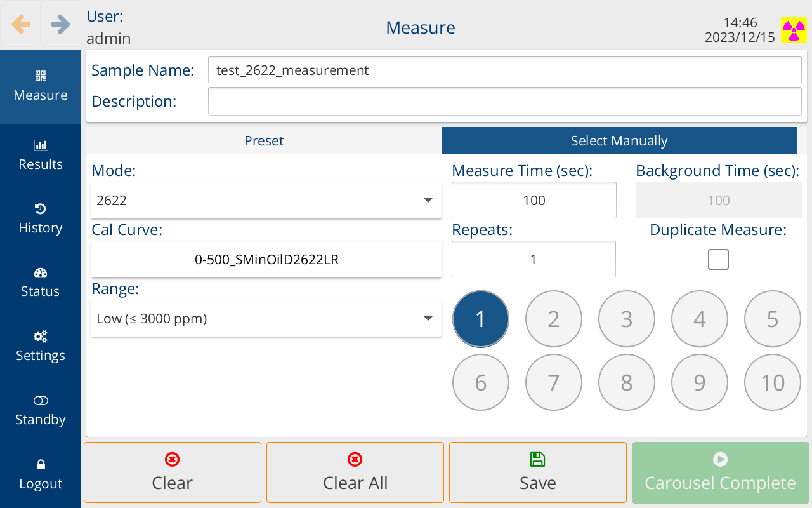
Task: Click the Clear button
Action: coord(173,472)
